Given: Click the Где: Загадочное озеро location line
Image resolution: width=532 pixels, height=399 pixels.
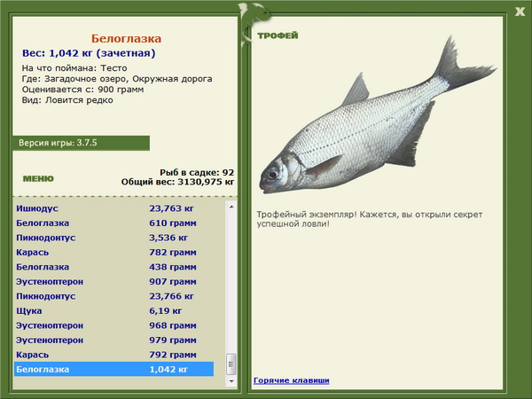Looking at the screenshot, I should point(117,79).
